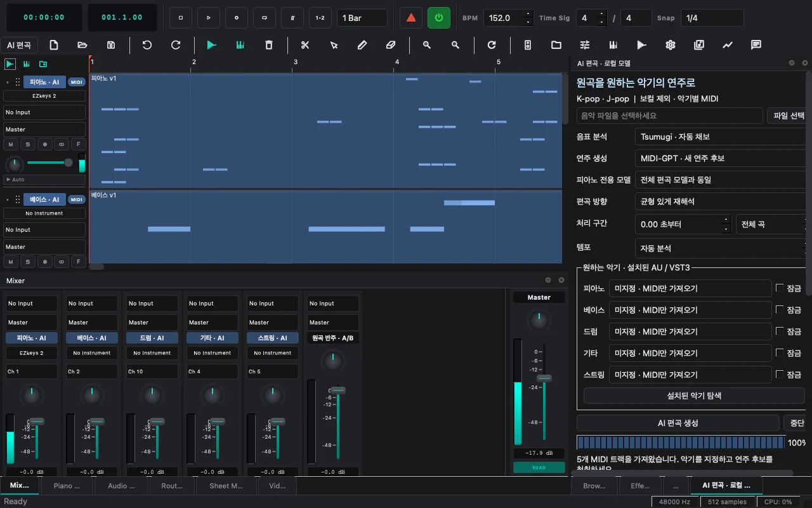Switch to the Rout... bottom tab
The image size is (812, 508).
pos(172,486)
